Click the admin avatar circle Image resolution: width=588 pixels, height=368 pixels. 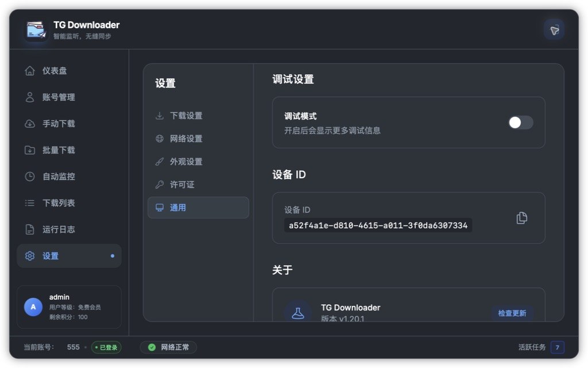coord(33,307)
